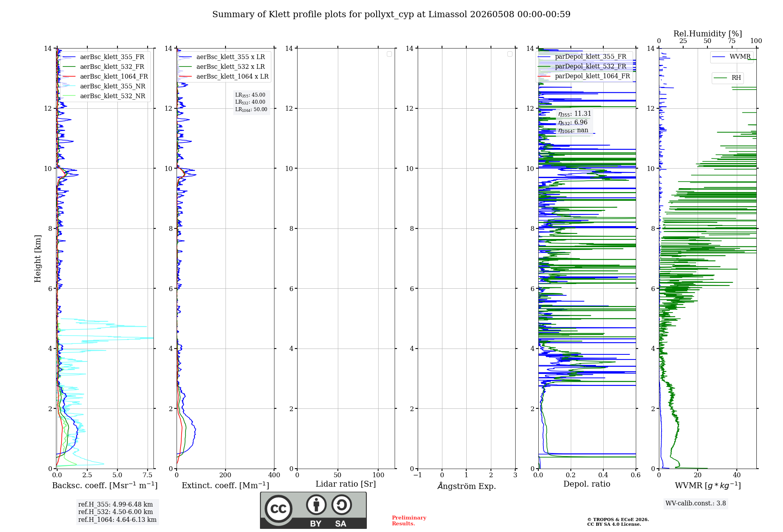Click the Backsc. coeff. axis label
Image resolution: width=783 pixels, height=532 pixels.
coord(105,485)
